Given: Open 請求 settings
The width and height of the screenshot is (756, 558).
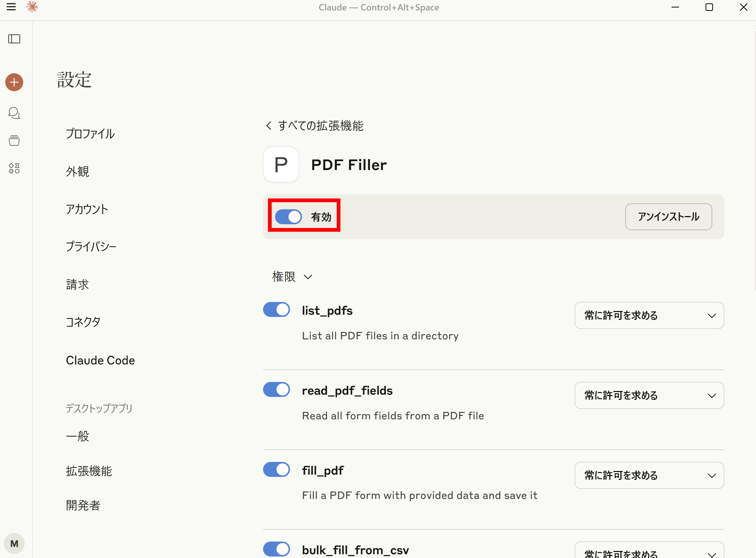Looking at the screenshot, I should [x=78, y=284].
